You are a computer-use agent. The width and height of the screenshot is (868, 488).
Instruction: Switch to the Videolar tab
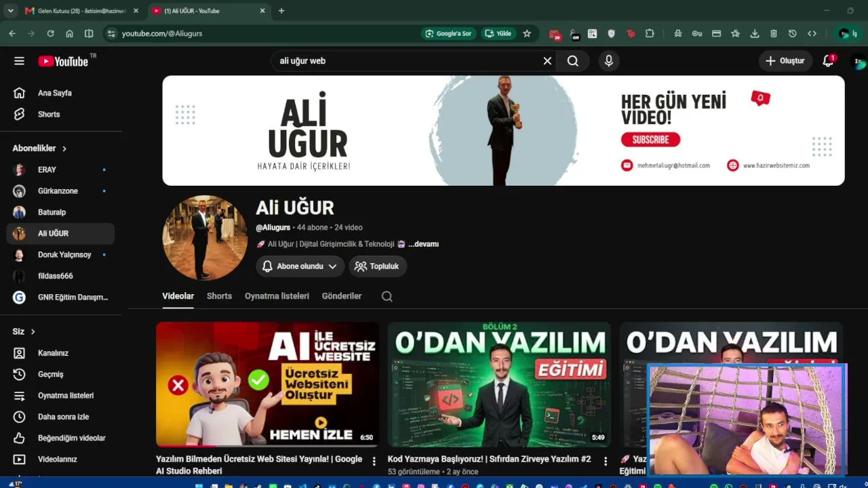[x=178, y=296]
